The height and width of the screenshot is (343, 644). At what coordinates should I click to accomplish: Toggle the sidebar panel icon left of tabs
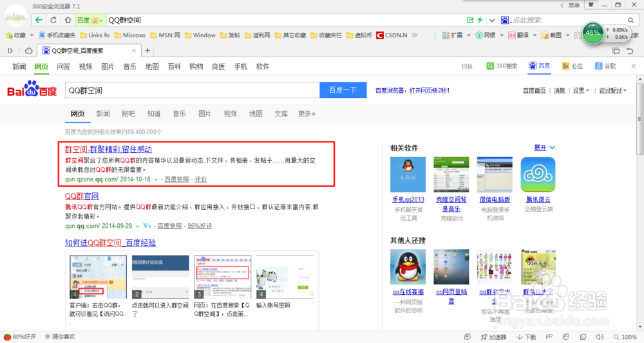[x=10, y=50]
